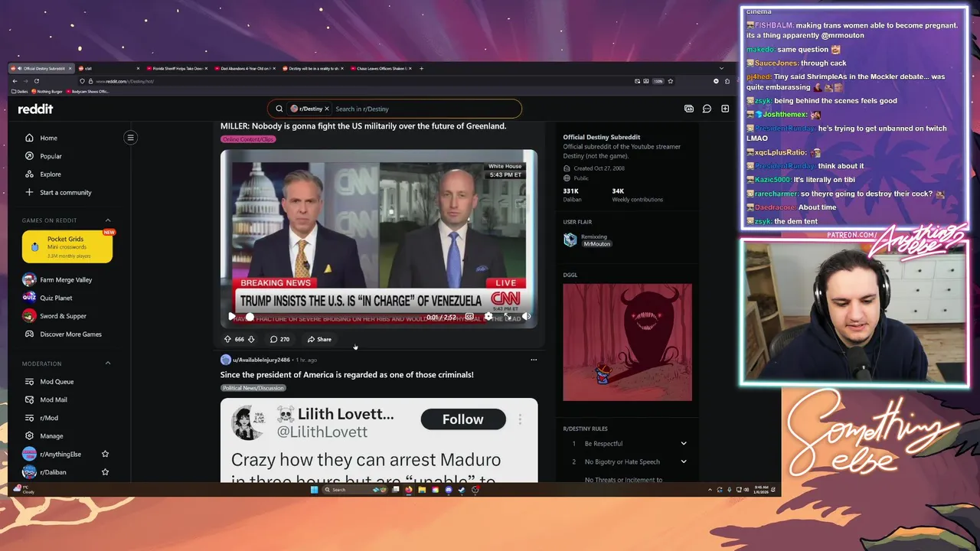Switch to Florida Sheriff Helps Take Down tab
980x551 pixels.
pos(176,69)
